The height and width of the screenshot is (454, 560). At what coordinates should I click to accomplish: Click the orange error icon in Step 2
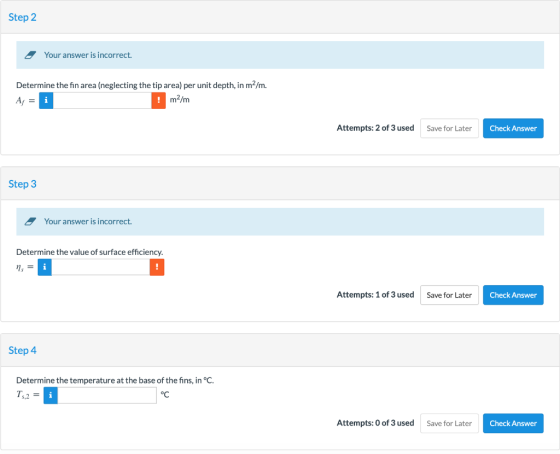159,100
